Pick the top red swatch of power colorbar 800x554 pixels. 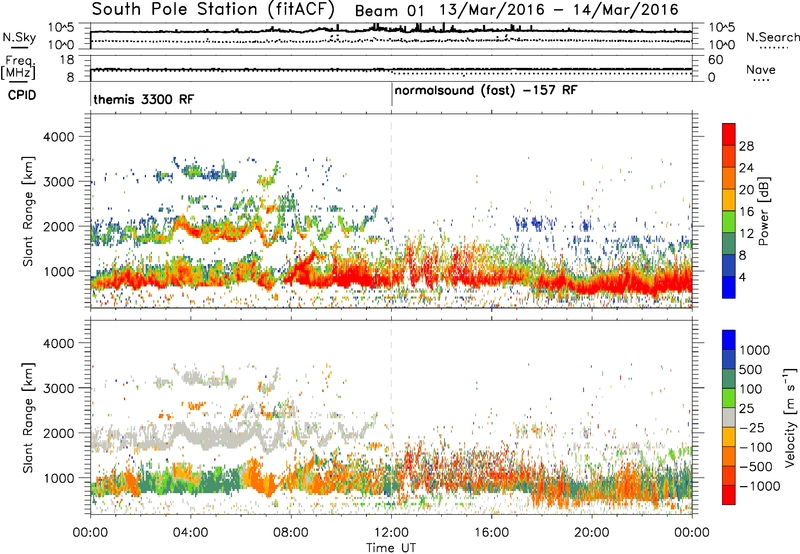coord(729,135)
